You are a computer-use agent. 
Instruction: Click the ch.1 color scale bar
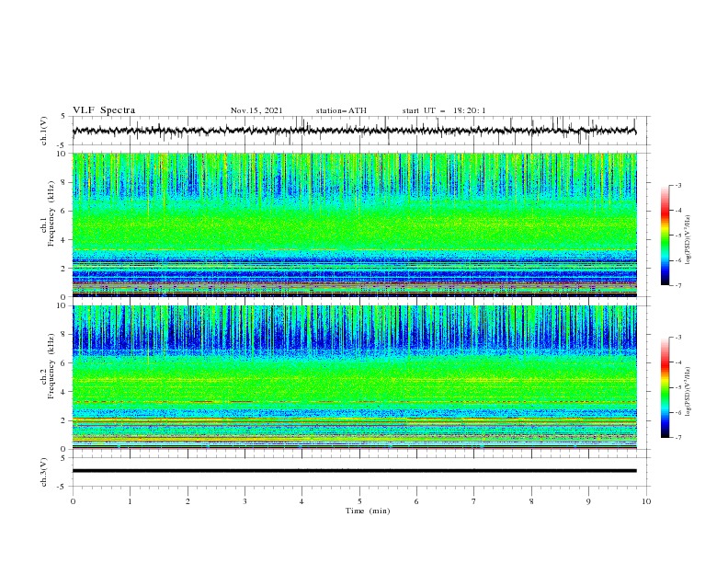pos(665,236)
